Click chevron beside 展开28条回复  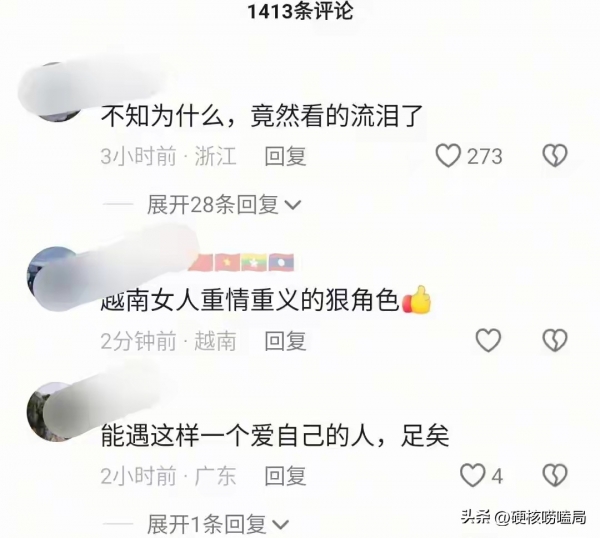click(x=293, y=205)
